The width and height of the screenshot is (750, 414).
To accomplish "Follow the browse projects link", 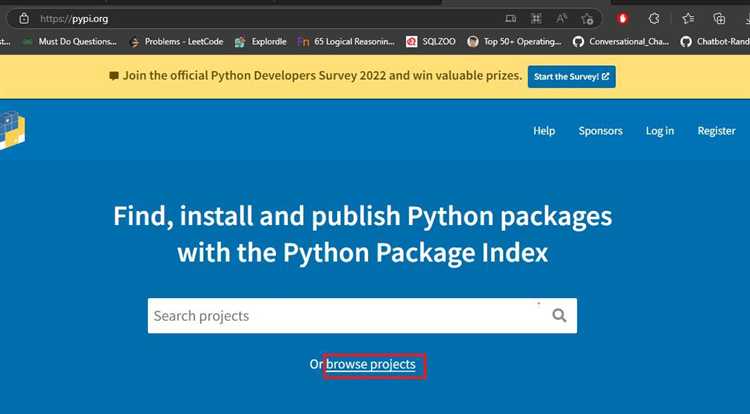I will (x=371, y=364).
